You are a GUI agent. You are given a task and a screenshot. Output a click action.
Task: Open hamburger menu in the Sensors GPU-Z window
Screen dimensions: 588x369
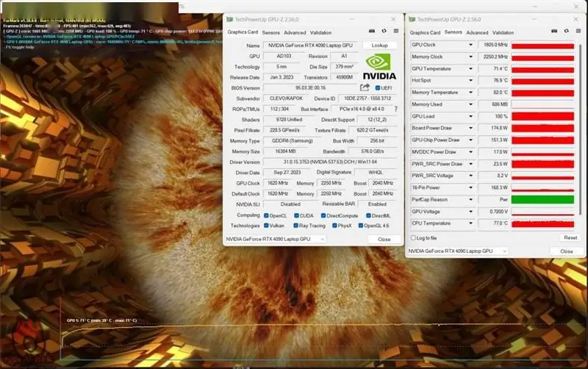tap(578, 31)
